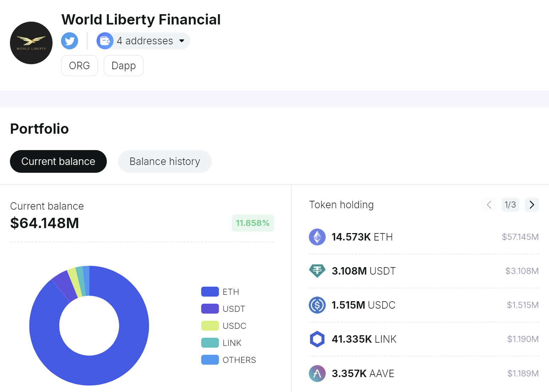Toggle the USDT legend entry
The width and height of the screenshot is (549, 392).
click(223, 309)
